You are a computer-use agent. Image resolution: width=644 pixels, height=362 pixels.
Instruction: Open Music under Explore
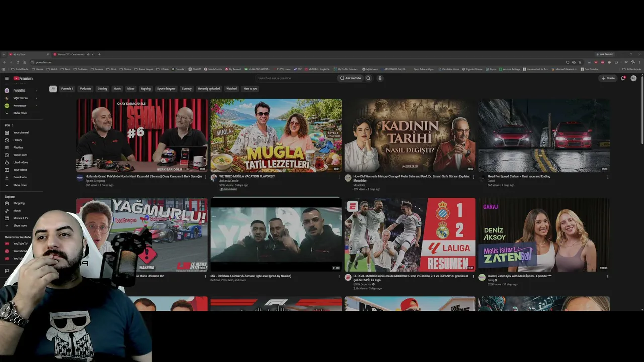[x=17, y=211]
